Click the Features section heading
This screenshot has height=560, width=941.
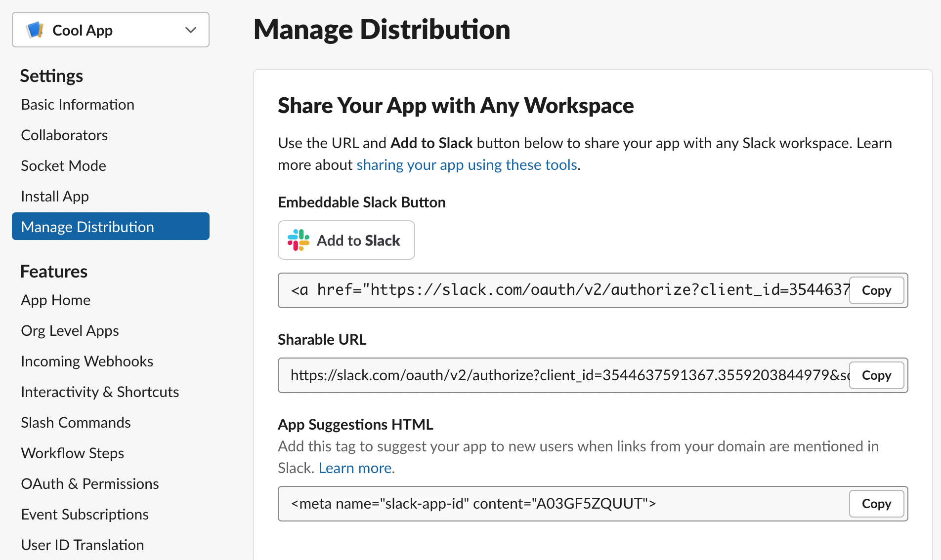(x=54, y=271)
